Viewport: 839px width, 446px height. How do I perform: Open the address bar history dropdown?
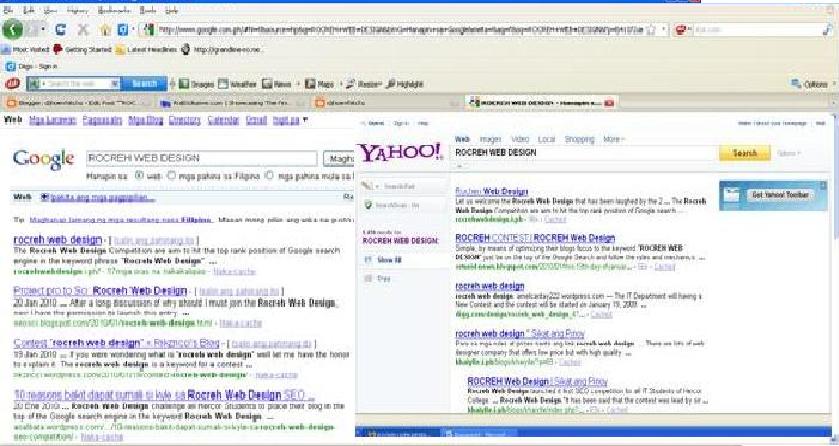point(663,30)
